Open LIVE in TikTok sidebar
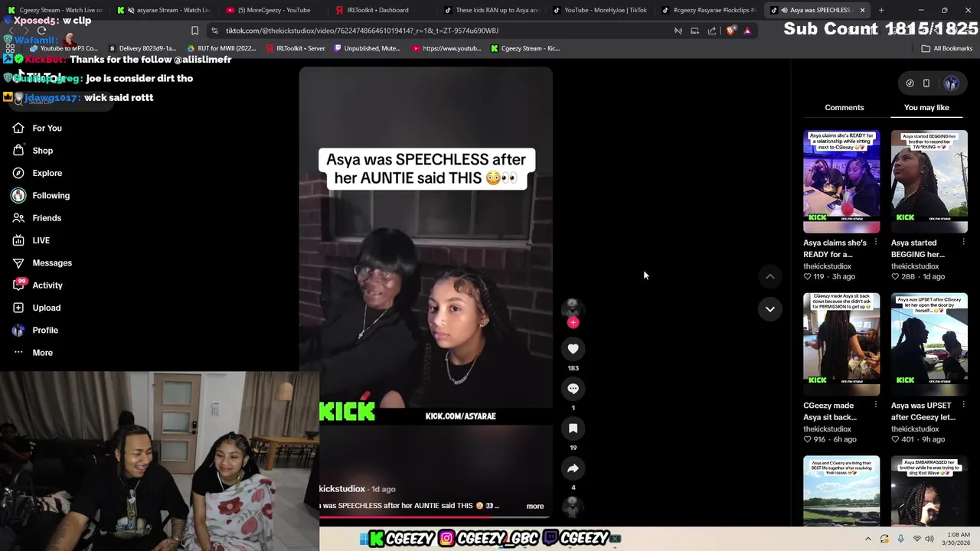This screenshot has height=551, width=980. point(31,240)
